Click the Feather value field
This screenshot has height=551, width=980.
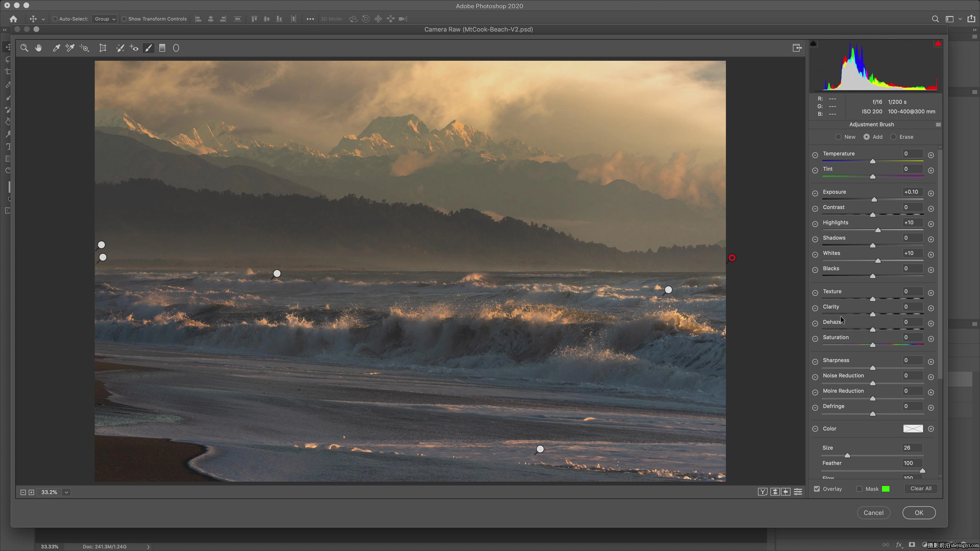click(912, 463)
